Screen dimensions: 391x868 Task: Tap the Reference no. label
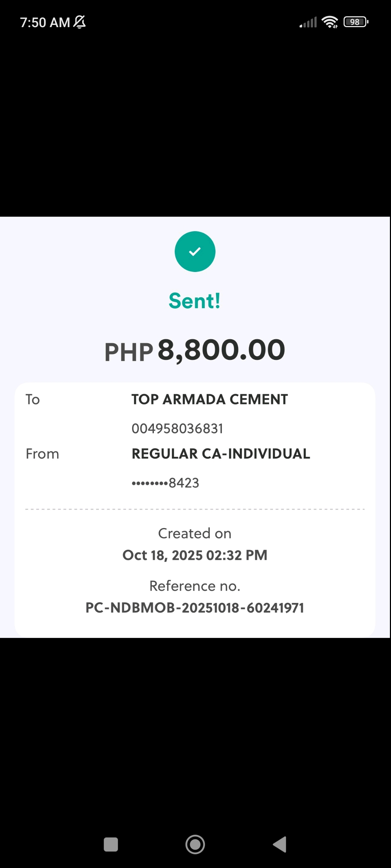tap(195, 586)
